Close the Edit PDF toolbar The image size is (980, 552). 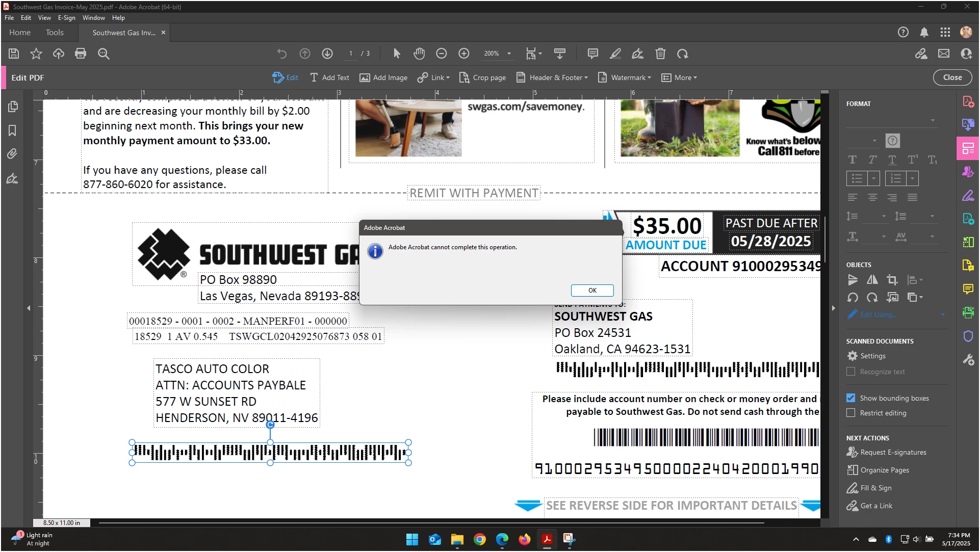tap(952, 77)
